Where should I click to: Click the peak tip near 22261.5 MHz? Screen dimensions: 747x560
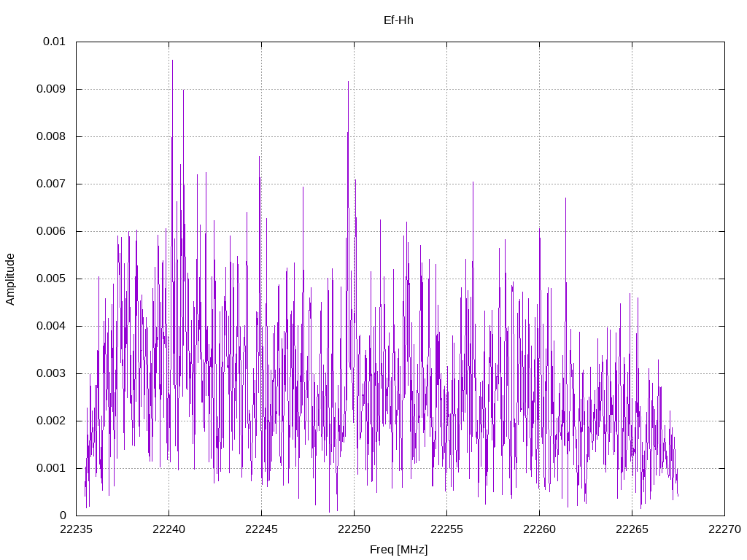point(565,198)
